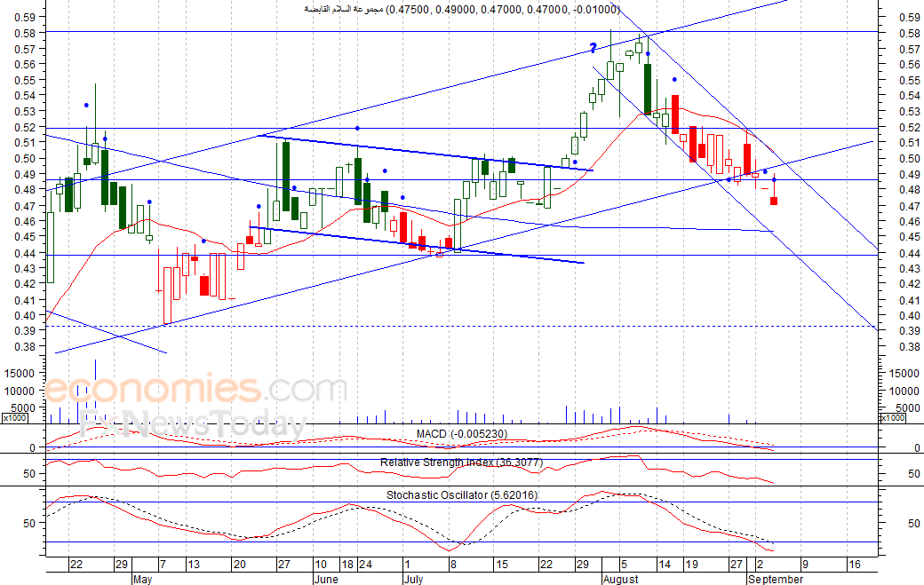Viewport: 924px width, 585px height.
Task: Click 0.59 on the left price axis
Action: click(25, 18)
